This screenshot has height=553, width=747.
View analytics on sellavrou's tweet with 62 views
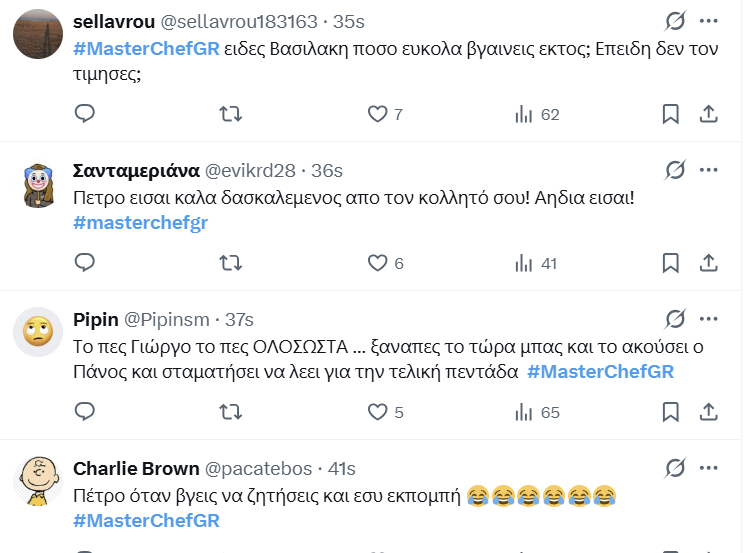pos(524,114)
